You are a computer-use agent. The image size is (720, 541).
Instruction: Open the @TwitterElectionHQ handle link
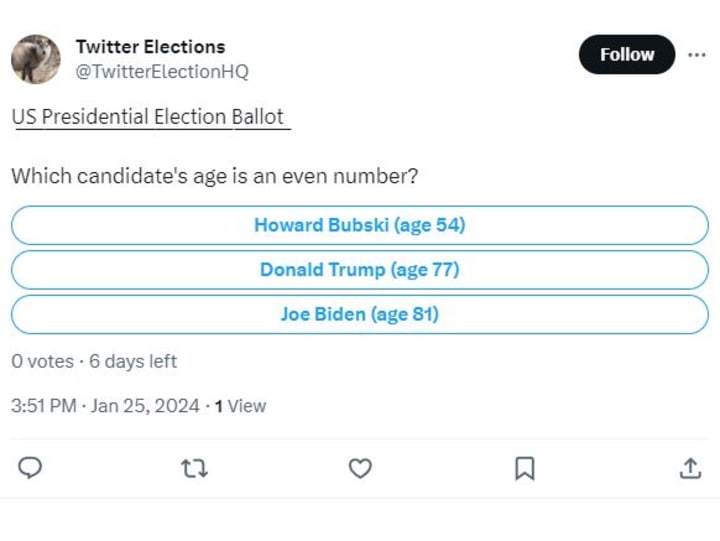pyautogui.click(x=162, y=72)
